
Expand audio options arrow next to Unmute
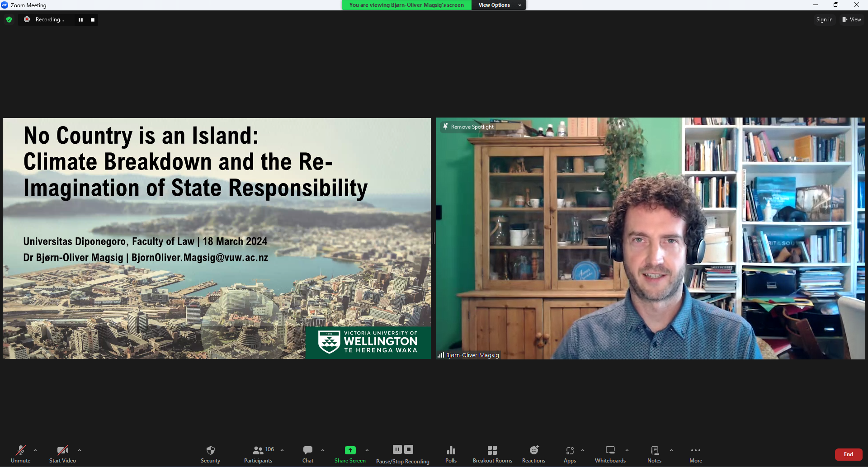35,450
